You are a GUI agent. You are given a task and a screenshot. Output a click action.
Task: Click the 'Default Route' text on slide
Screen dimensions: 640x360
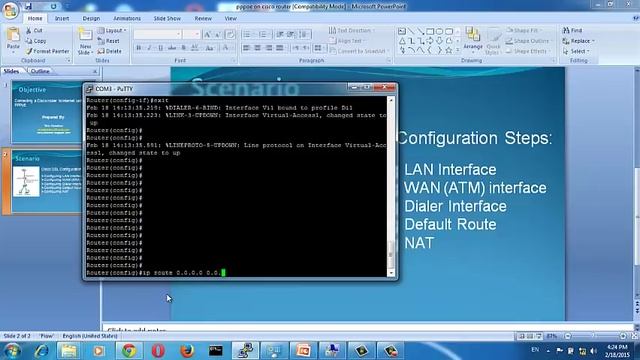pos(450,224)
